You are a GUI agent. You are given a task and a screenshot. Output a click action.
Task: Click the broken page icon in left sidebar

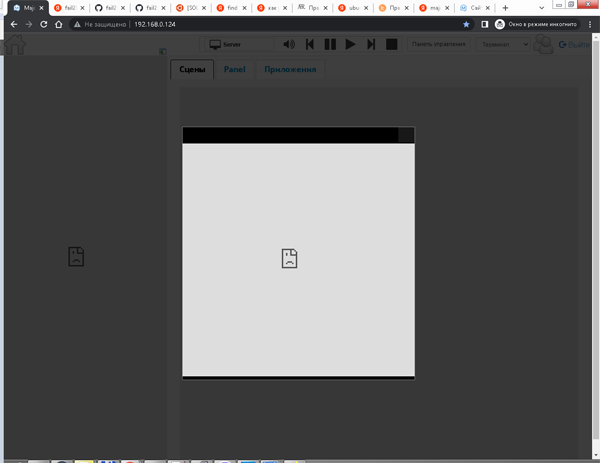[x=76, y=256]
